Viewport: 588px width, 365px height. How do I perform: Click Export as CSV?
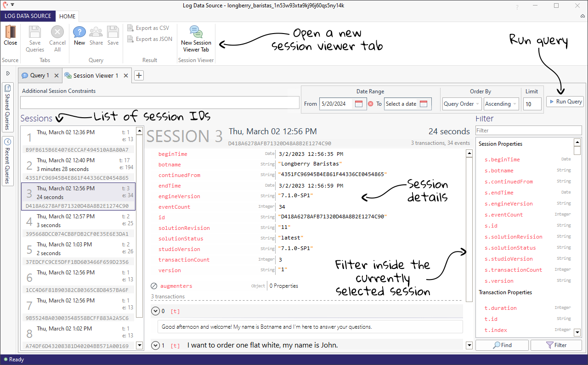tap(148, 28)
